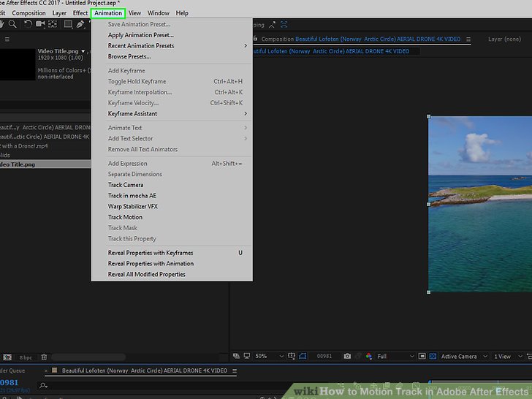Open the 1 View layout dropdown
532x399 pixels.
[x=508, y=357]
